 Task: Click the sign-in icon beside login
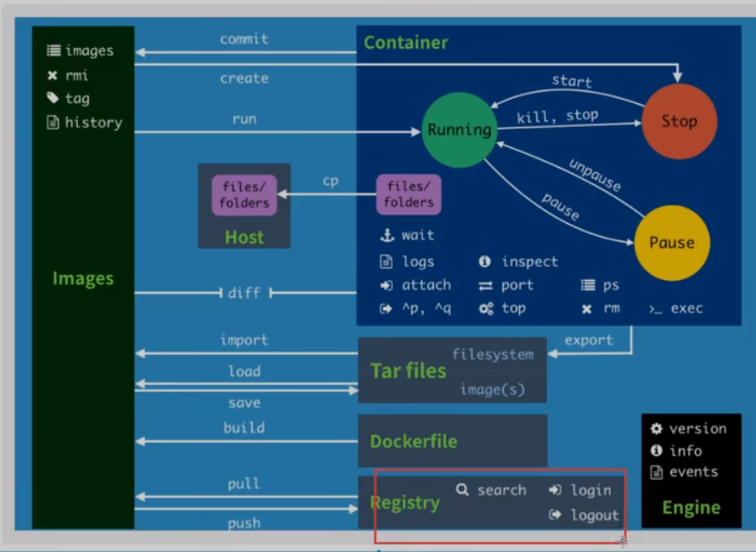(555, 490)
